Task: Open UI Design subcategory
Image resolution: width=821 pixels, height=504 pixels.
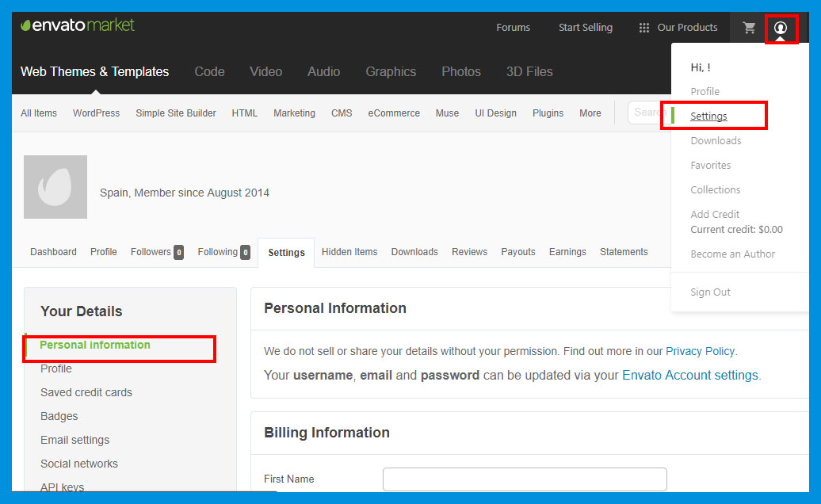Action: [495, 113]
